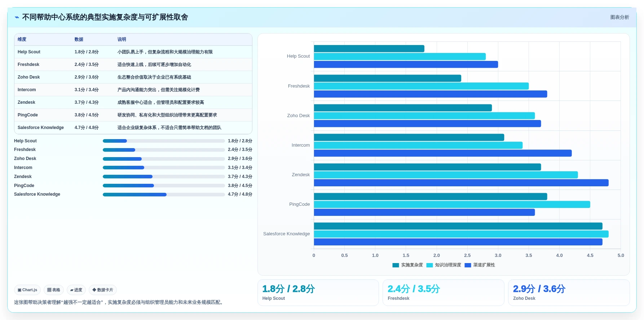Click description 生态整合价值 for Zoho Desk
This screenshot has width=644, height=320.
click(154, 77)
